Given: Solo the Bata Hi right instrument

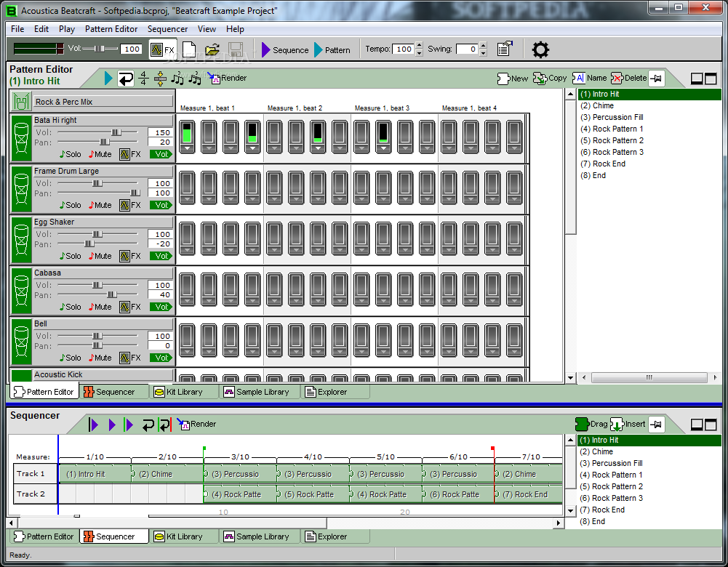Looking at the screenshot, I should [70, 154].
